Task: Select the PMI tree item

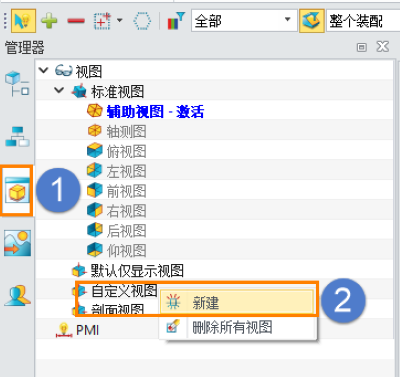Action: pyautogui.click(x=87, y=330)
